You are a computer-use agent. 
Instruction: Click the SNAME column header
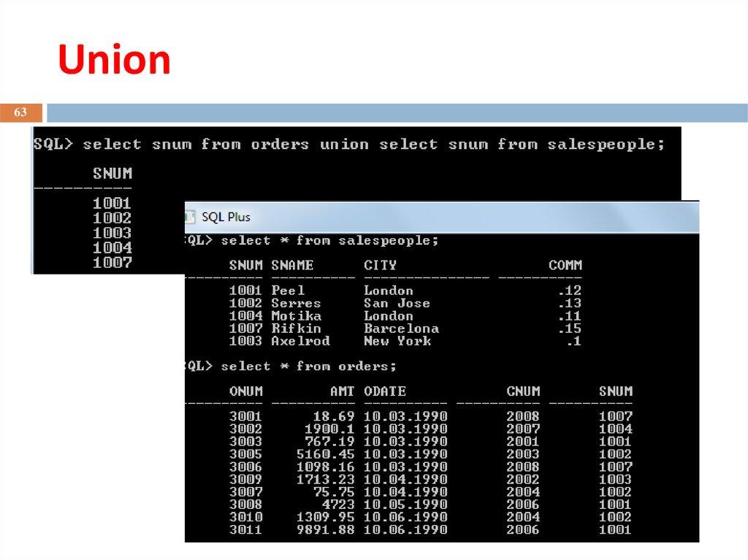(x=292, y=265)
